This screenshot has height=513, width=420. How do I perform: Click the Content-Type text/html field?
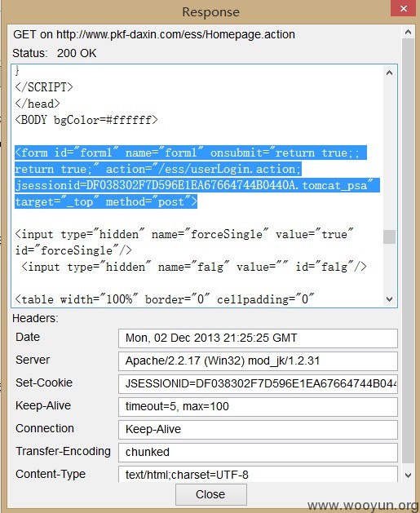click(x=258, y=474)
